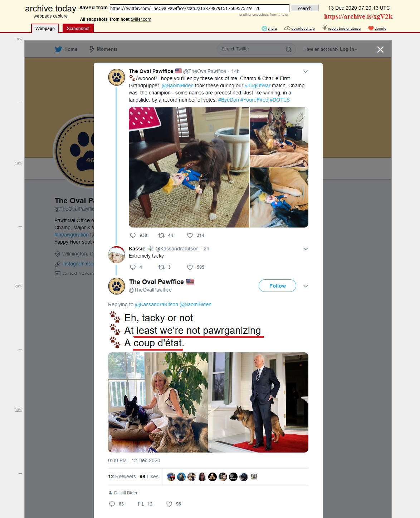Follow The Oval Pawffice
Screen dimensions: 420x518
(277, 286)
